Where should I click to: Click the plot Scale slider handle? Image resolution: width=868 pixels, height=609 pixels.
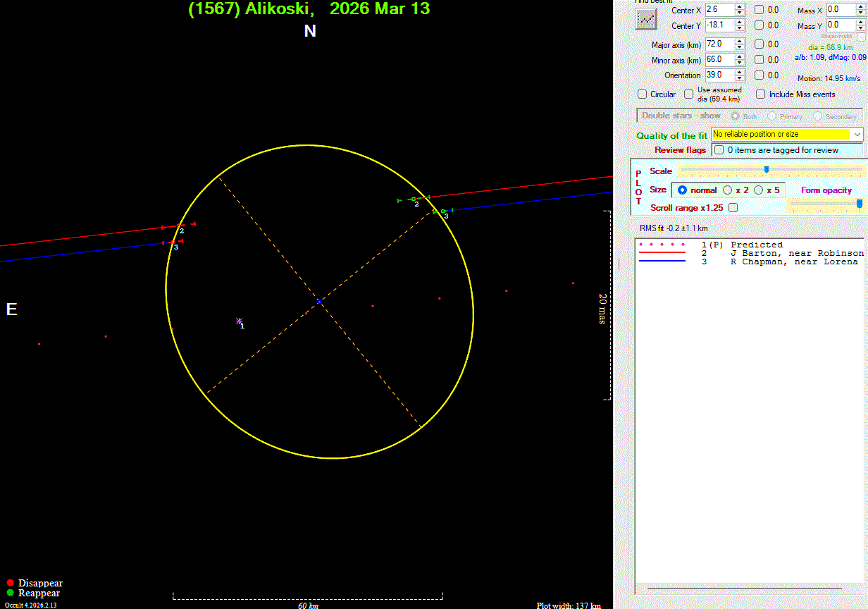tap(767, 170)
